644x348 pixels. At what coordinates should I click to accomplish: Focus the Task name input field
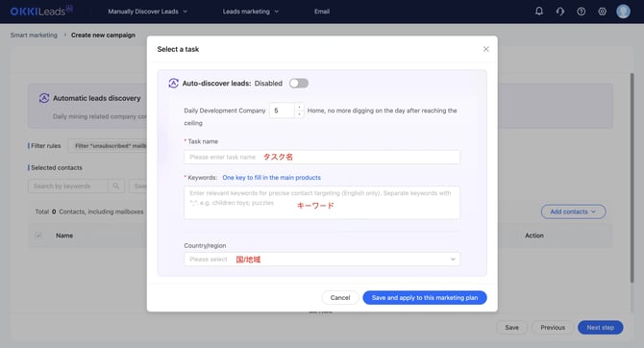coord(322,157)
